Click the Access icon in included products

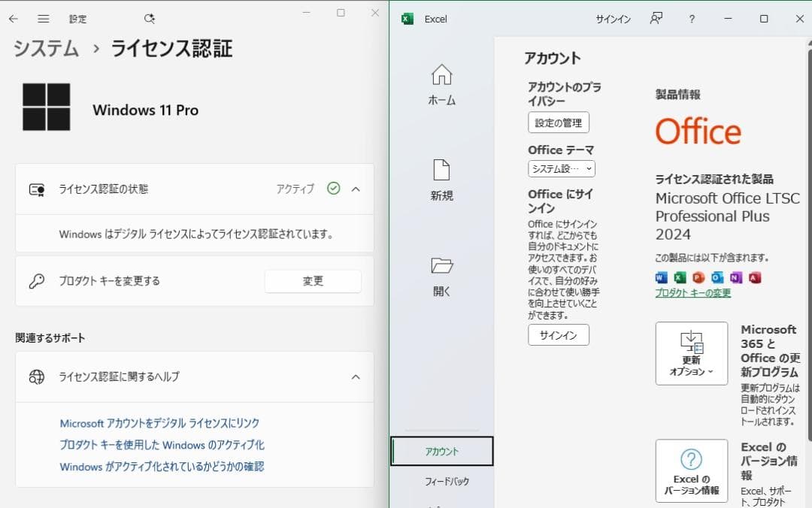point(753,277)
